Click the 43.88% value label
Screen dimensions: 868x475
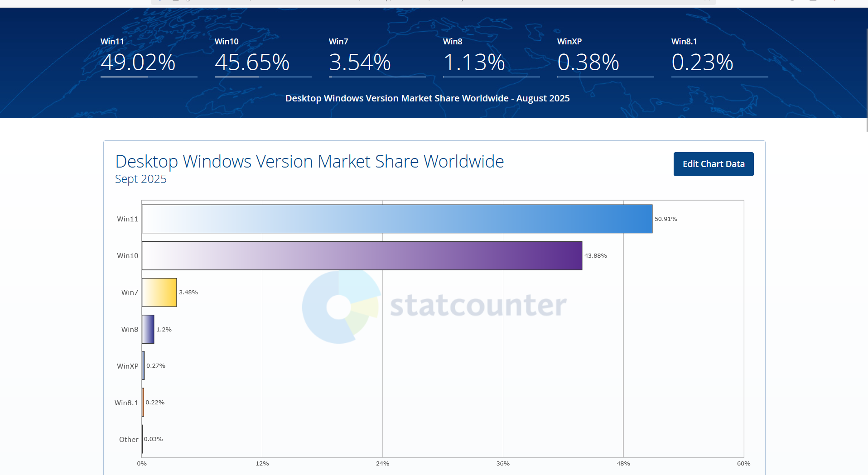point(595,255)
